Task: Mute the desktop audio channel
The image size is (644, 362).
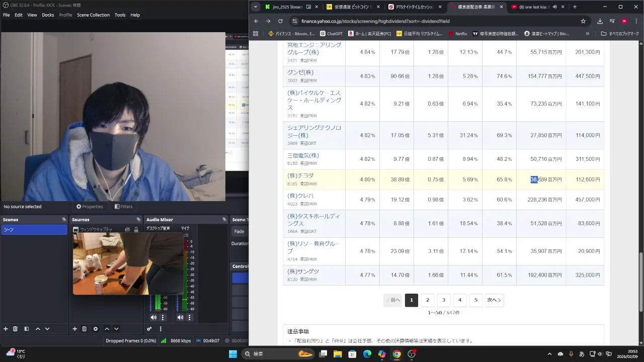Action: click(x=153, y=317)
